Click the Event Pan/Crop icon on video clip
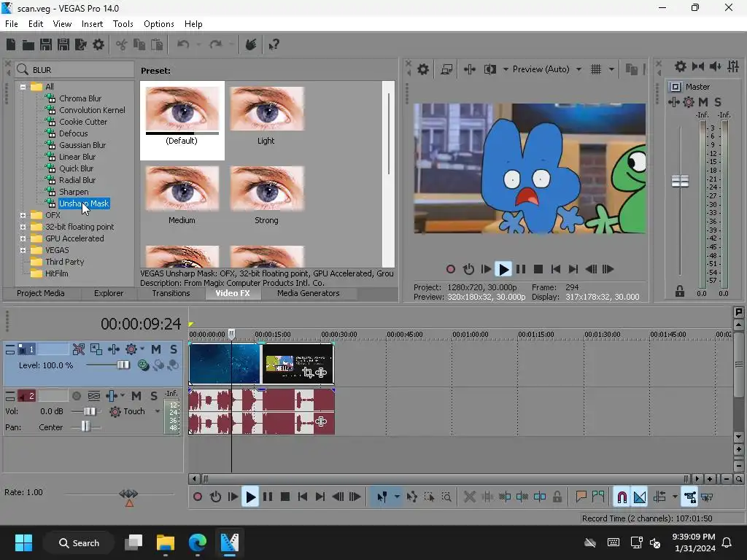 point(308,373)
